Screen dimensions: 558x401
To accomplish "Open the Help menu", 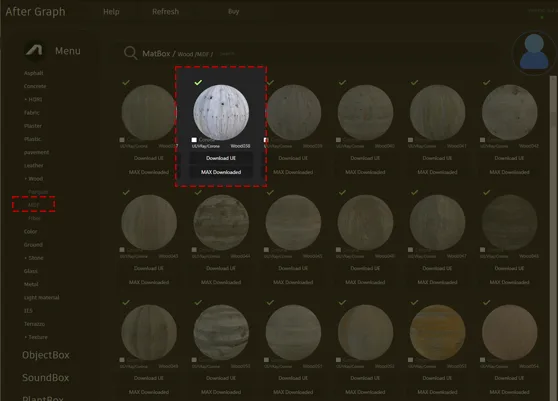I will (111, 12).
